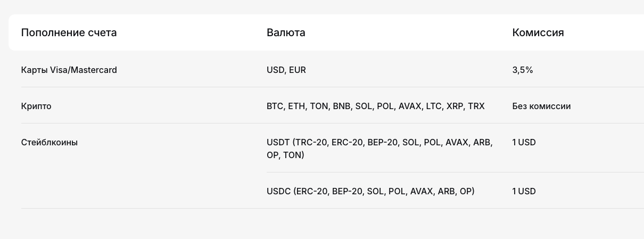
Task: Click the USDT word in stablecoins row
Action: point(278,142)
